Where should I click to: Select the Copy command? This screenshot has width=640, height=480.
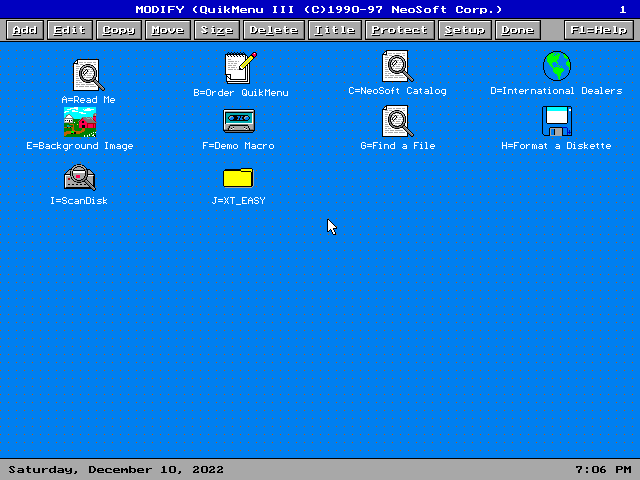pyautogui.click(x=119, y=30)
